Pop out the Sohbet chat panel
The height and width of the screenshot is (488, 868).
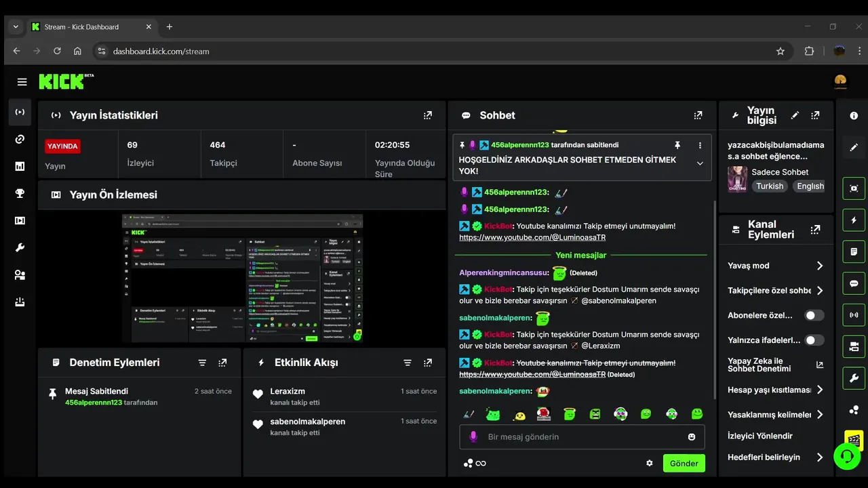[x=698, y=115]
